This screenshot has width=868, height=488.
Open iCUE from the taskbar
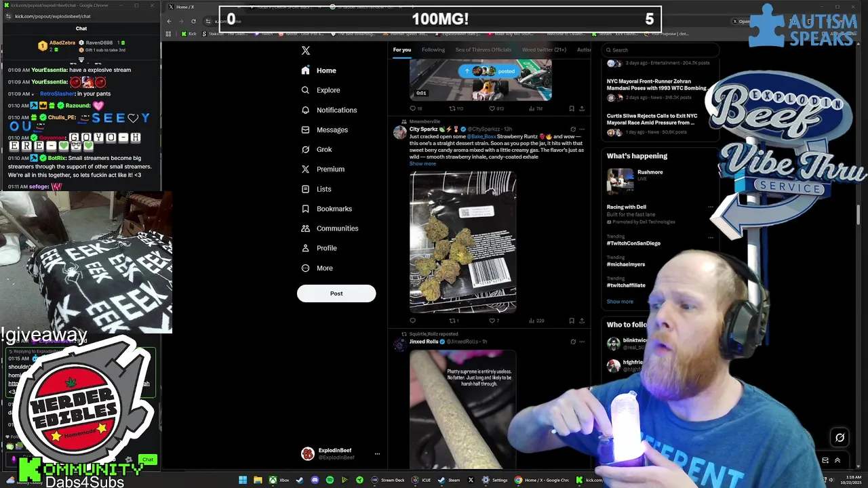click(422, 480)
